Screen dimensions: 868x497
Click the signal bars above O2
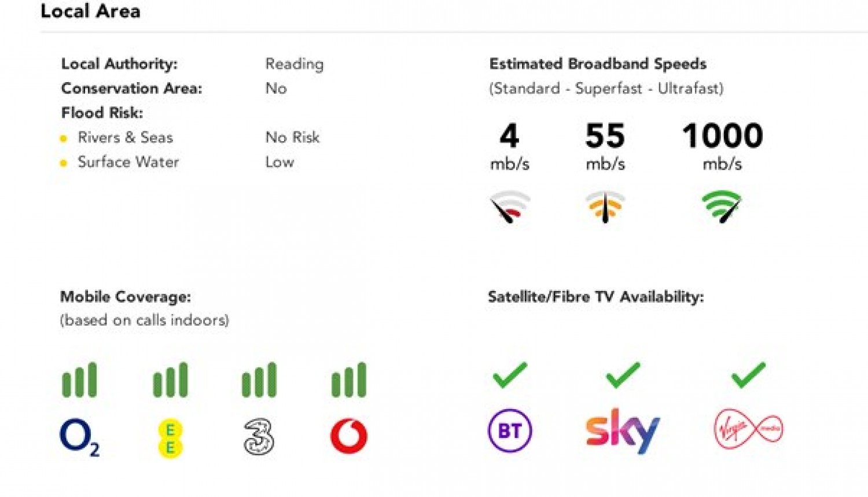(79, 380)
